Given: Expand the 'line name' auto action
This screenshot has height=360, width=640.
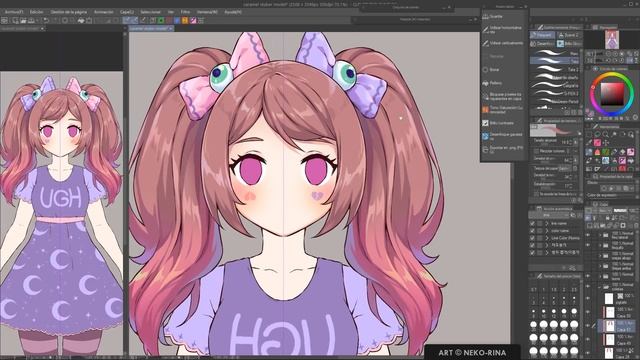Looking at the screenshot, I should [x=547, y=224].
